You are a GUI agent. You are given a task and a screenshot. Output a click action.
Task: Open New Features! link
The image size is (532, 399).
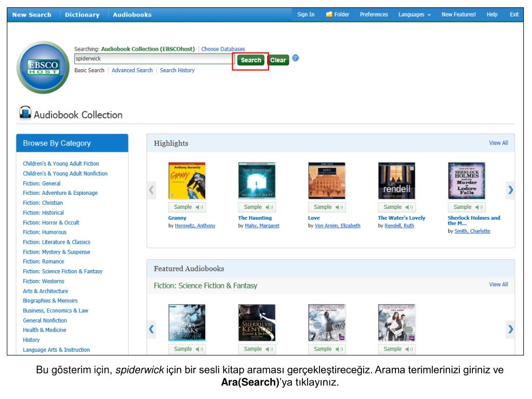pos(458,15)
